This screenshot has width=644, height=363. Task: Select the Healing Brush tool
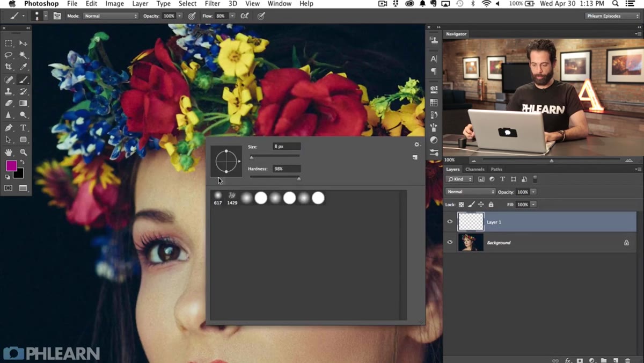pos(9,80)
